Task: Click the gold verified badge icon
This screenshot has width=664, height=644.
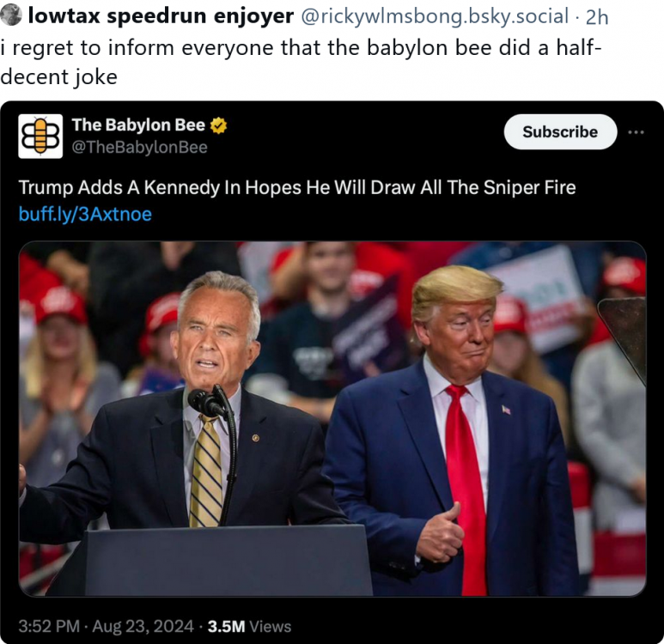Action: [x=218, y=125]
